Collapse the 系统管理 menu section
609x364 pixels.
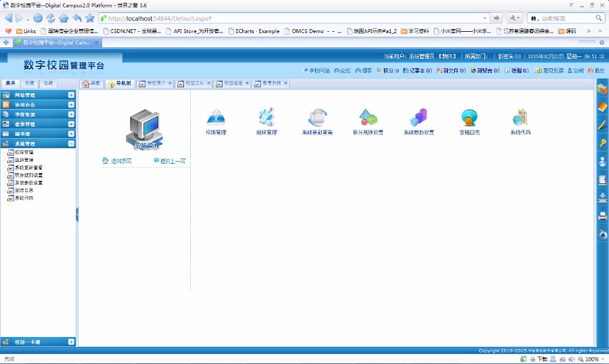click(x=71, y=143)
